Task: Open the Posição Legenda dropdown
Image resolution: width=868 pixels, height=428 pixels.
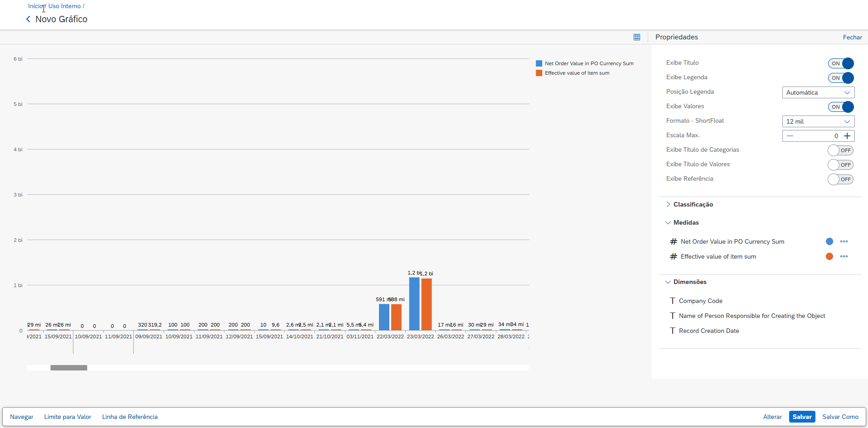Action: coord(818,92)
